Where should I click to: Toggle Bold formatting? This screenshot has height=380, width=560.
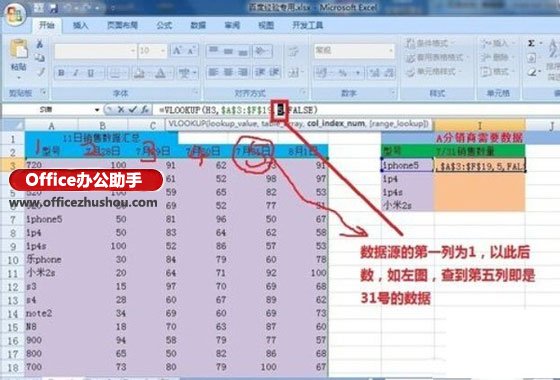pos(61,73)
